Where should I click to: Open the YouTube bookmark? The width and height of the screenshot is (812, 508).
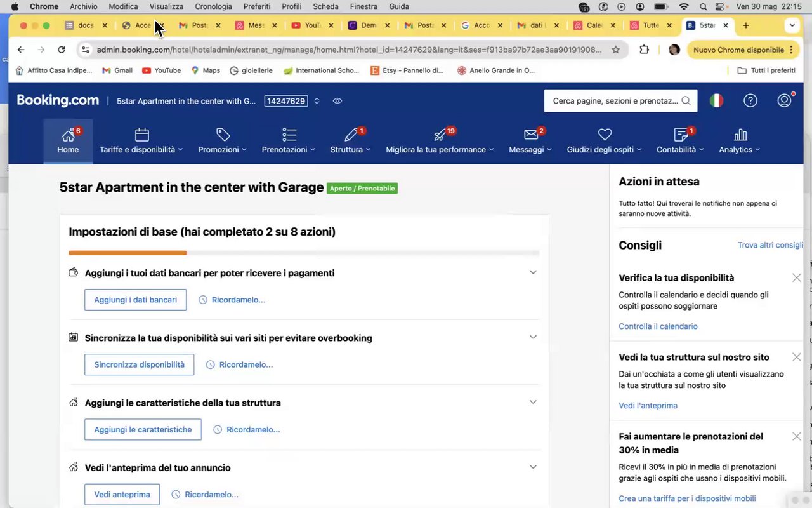coord(161,70)
